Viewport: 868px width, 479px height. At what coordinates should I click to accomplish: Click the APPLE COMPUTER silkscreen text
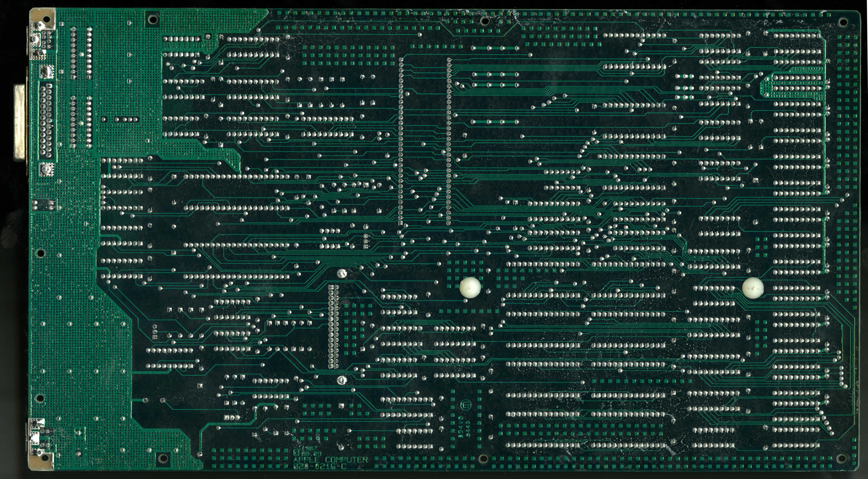tap(331, 460)
